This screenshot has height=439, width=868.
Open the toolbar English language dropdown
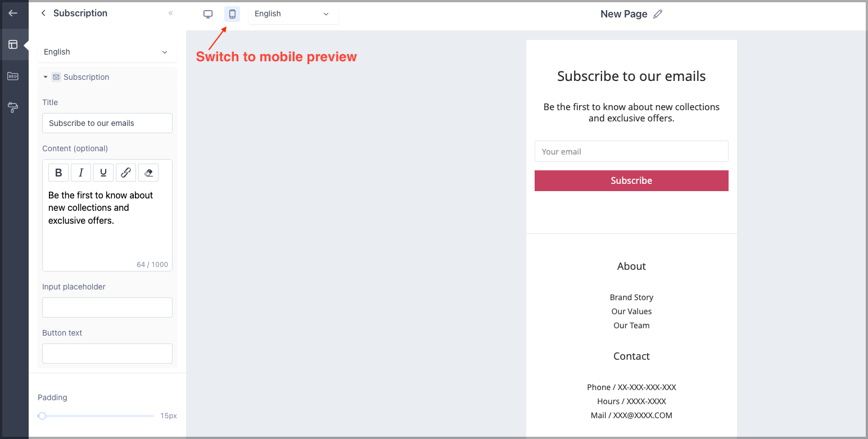[x=293, y=14]
